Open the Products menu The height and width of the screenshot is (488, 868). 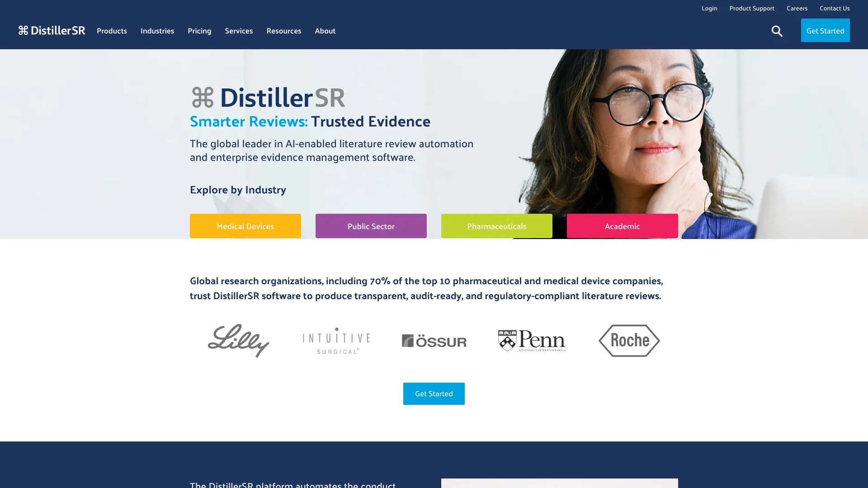pos(111,31)
